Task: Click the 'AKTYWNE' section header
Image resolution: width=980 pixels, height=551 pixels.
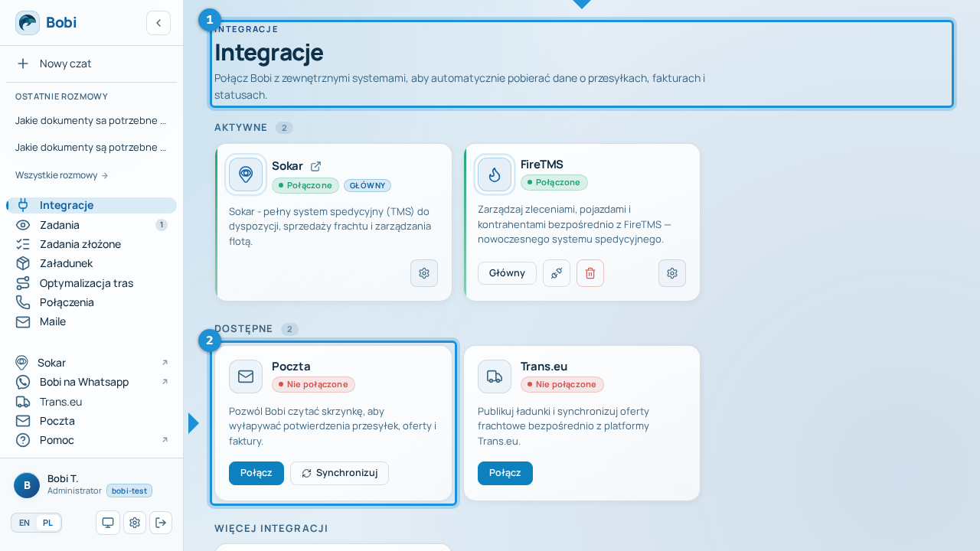Action: (x=240, y=128)
